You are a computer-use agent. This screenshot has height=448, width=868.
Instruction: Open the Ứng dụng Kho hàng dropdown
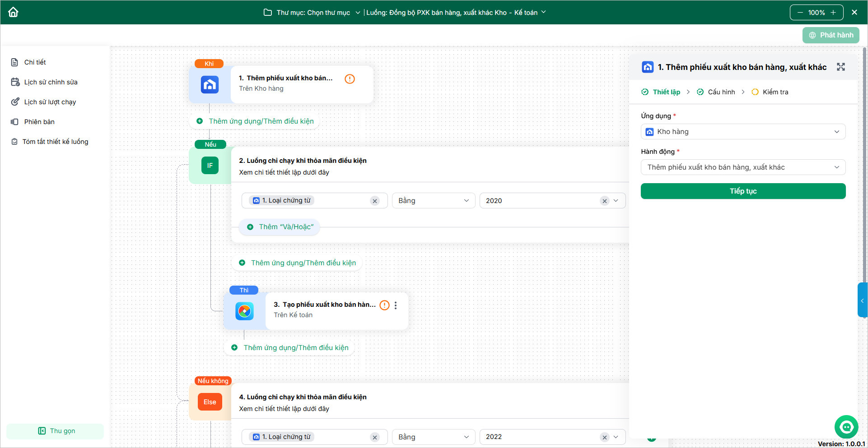(x=743, y=132)
